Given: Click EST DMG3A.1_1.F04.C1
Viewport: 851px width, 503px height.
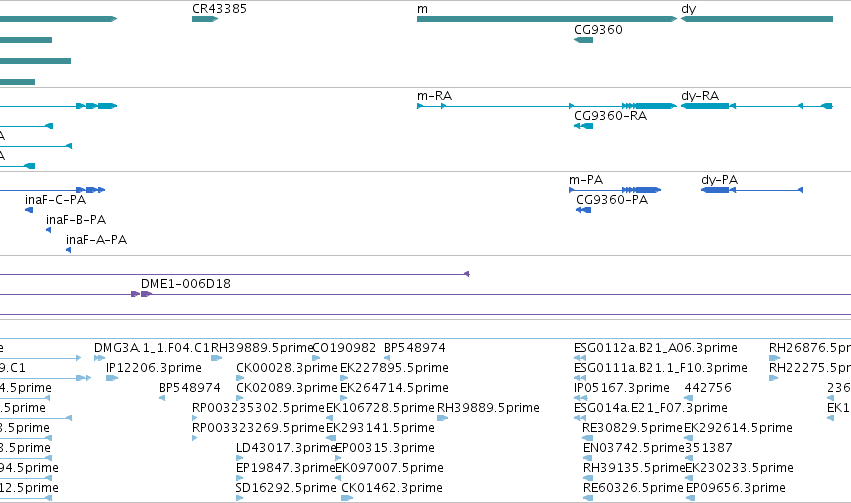Looking at the screenshot, I should [x=151, y=348].
